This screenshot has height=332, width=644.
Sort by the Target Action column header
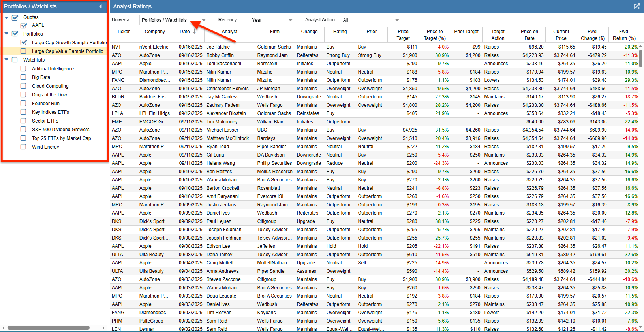pos(498,35)
